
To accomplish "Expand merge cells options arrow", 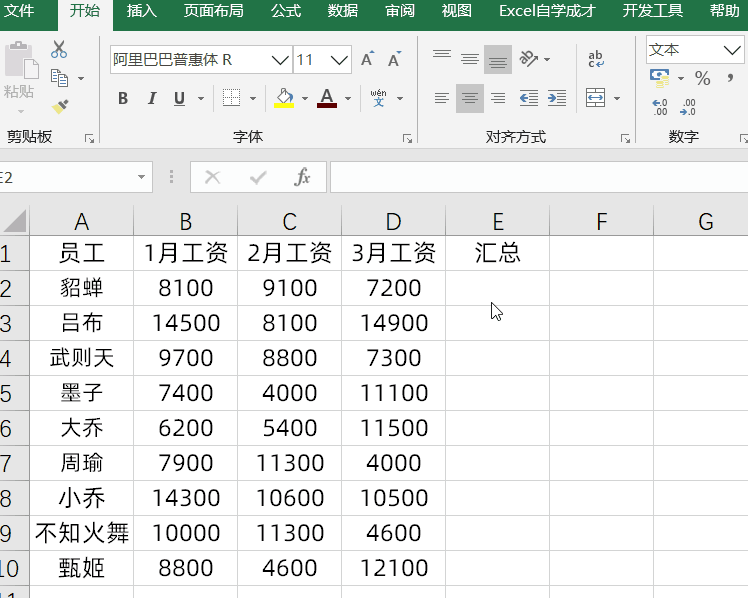I will [x=617, y=99].
